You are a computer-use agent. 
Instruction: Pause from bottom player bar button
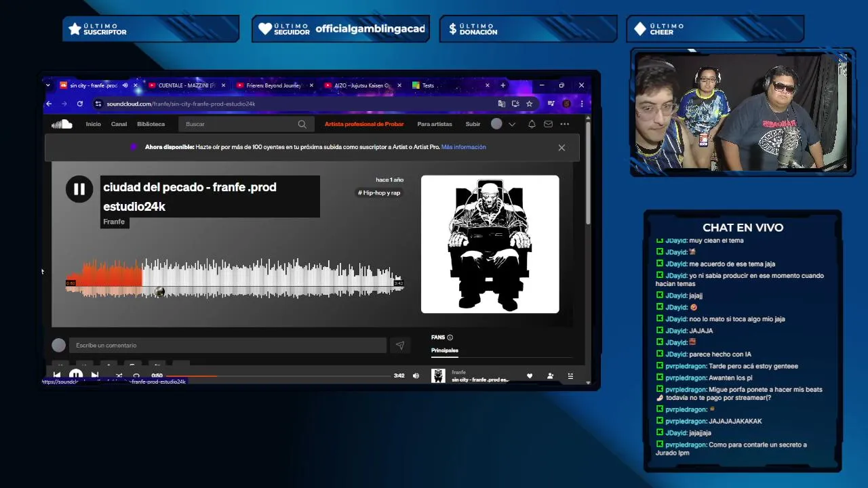click(x=76, y=375)
